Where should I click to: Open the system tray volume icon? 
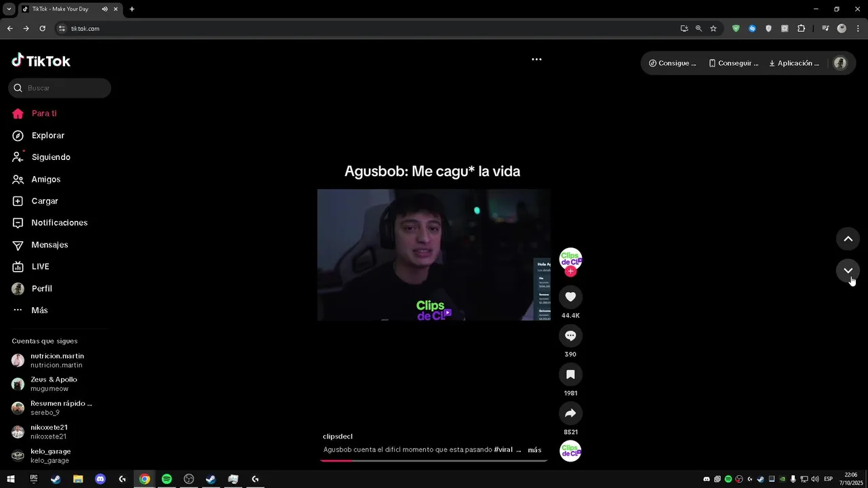814,479
